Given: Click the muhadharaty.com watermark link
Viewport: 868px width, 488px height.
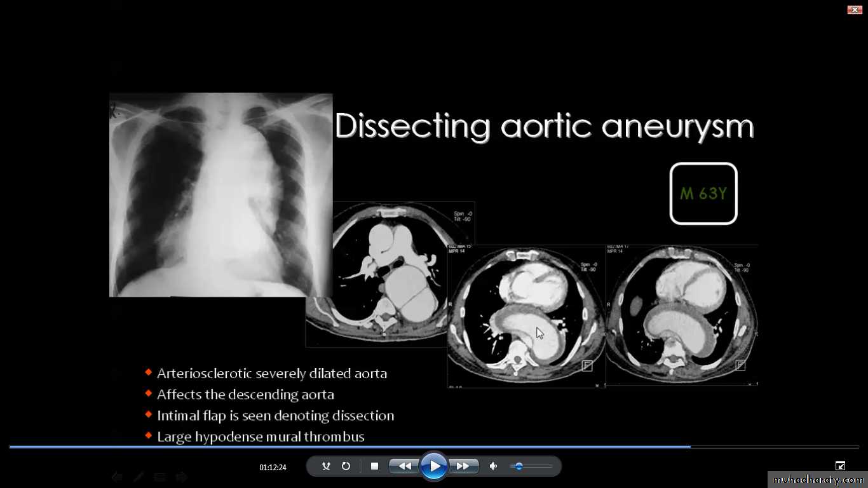Looking at the screenshot, I should coord(817,480).
